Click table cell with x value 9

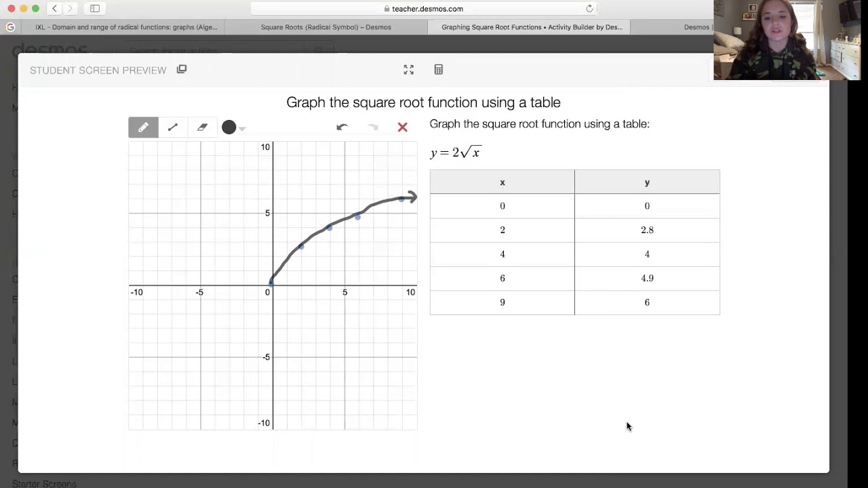pos(502,302)
